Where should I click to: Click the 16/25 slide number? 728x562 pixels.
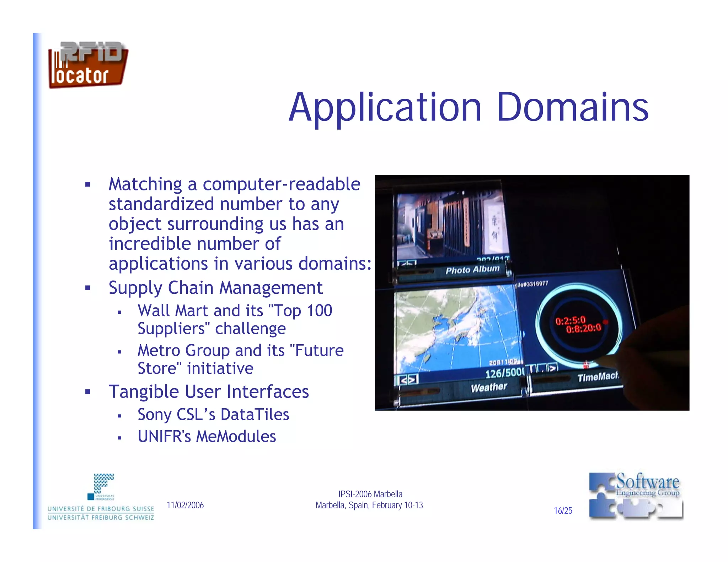tap(563, 511)
